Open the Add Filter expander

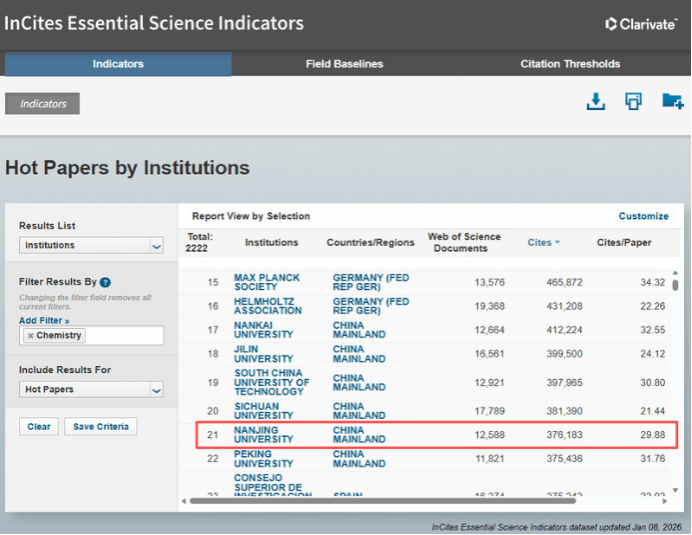point(44,320)
